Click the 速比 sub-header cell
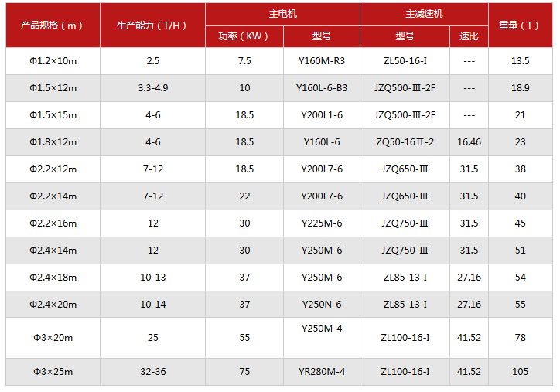This screenshot has width=560, height=392. pyautogui.click(x=469, y=36)
